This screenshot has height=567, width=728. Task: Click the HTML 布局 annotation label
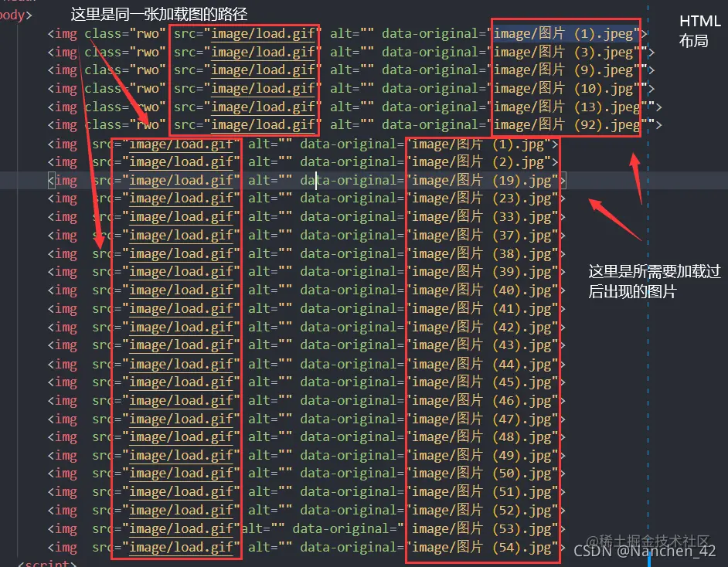699,31
